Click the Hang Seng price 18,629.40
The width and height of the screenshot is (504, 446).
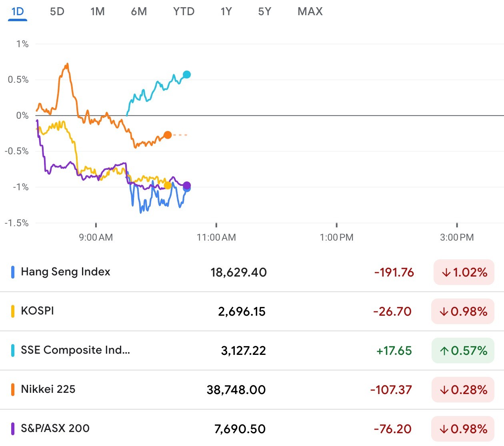tap(238, 273)
